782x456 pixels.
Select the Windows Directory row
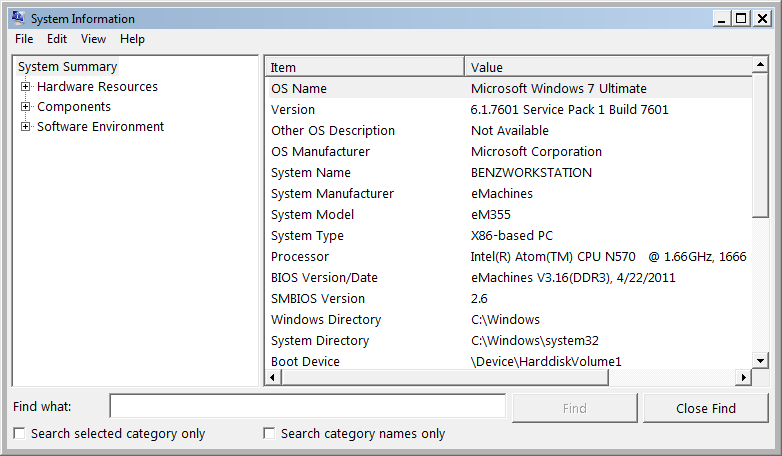pos(509,319)
